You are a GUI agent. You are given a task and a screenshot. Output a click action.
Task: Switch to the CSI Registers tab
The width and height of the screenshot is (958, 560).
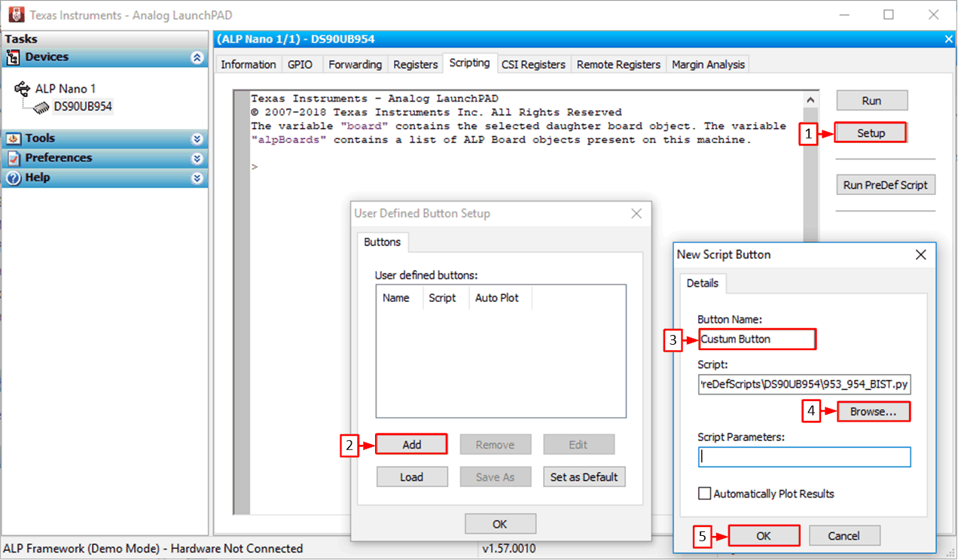click(x=533, y=65)
